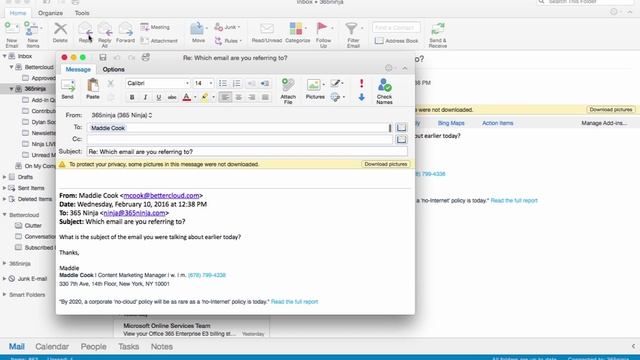Change the From account 365ninja dropdown
The height and width of the screenshot is (360, 640).
(122, 115)
